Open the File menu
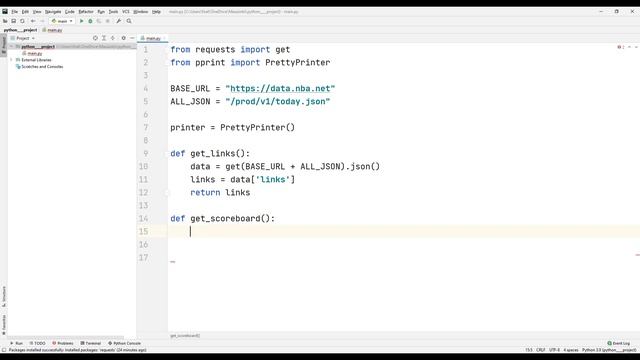This screenshot has height=360, width=640. [x=15, y=12]
